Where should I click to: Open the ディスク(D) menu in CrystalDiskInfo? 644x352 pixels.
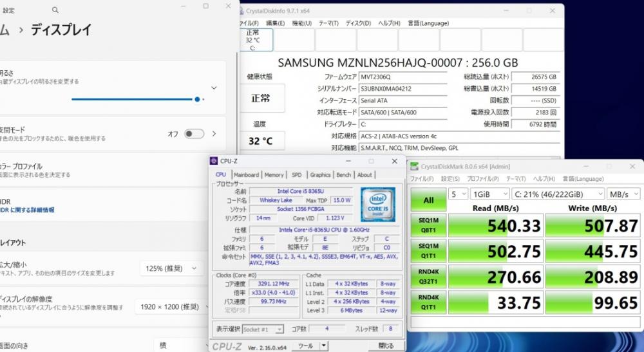(x=358, y=23)
